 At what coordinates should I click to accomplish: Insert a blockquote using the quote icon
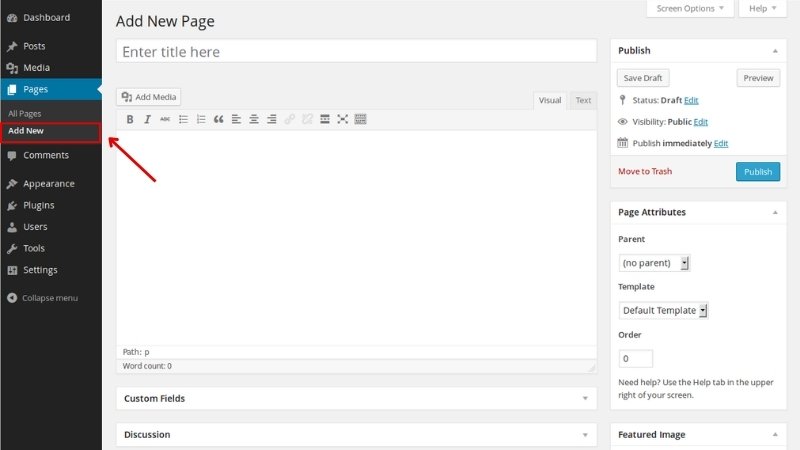(x=219, y=119)
